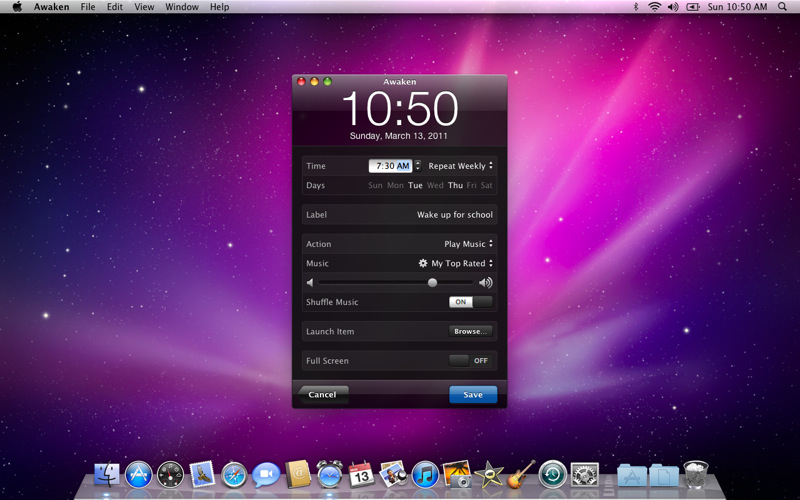Open iCal calendar from the dock
Image resolution: width=800 pixels, height=500 pixels.
pyautogui.click(x=361, y=474)
